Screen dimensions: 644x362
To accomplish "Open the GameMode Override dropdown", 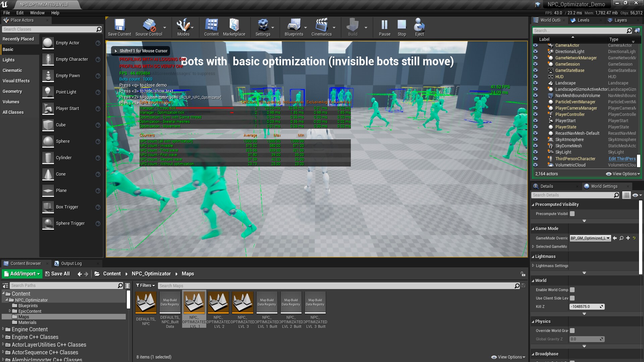I will pyautogui.click(x=590, y=238).
